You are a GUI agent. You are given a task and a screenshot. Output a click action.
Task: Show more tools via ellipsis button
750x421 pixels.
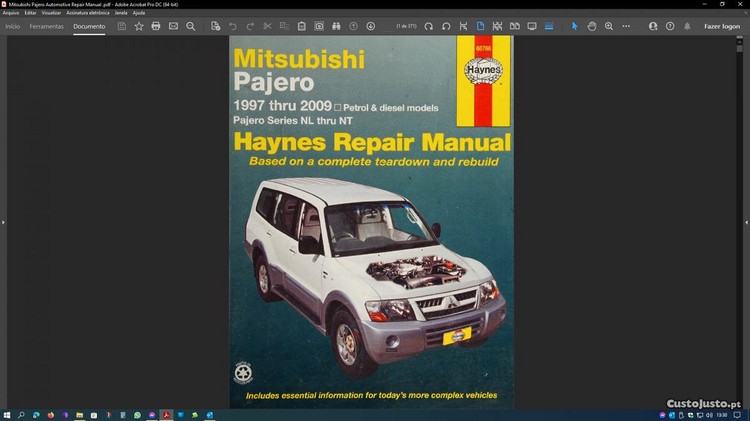626,26
